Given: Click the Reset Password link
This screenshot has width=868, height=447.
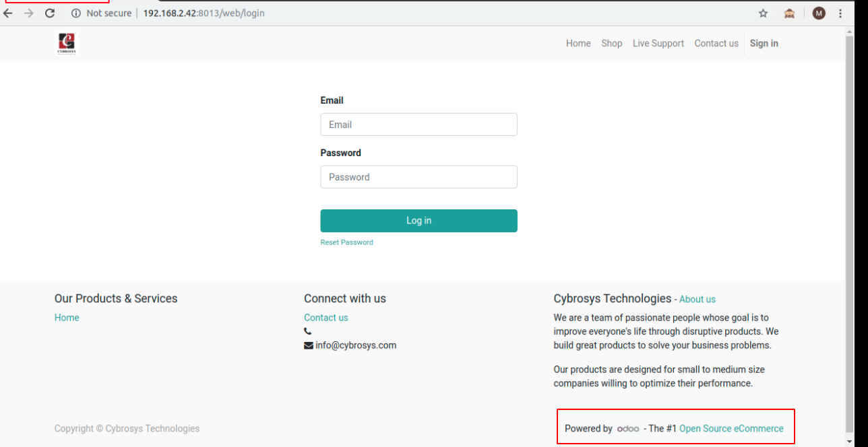Looking at the screenshot, I should [346, 242].
